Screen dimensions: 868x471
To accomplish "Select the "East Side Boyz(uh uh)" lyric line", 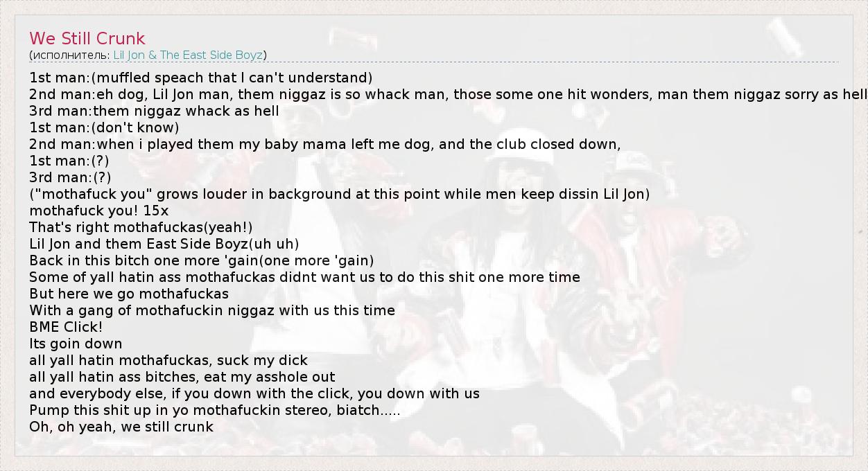I will point(164,244).
